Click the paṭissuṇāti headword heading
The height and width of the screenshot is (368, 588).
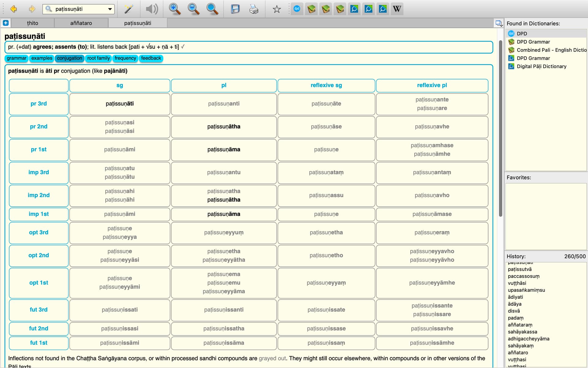pos(25,36)
